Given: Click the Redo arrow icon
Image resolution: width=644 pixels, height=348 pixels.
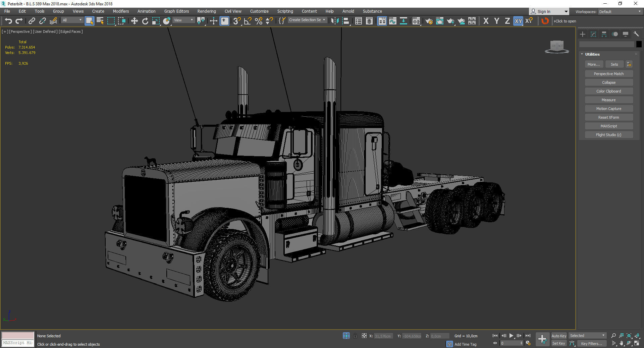Looking at the screenshot, I should coord(19,21).
